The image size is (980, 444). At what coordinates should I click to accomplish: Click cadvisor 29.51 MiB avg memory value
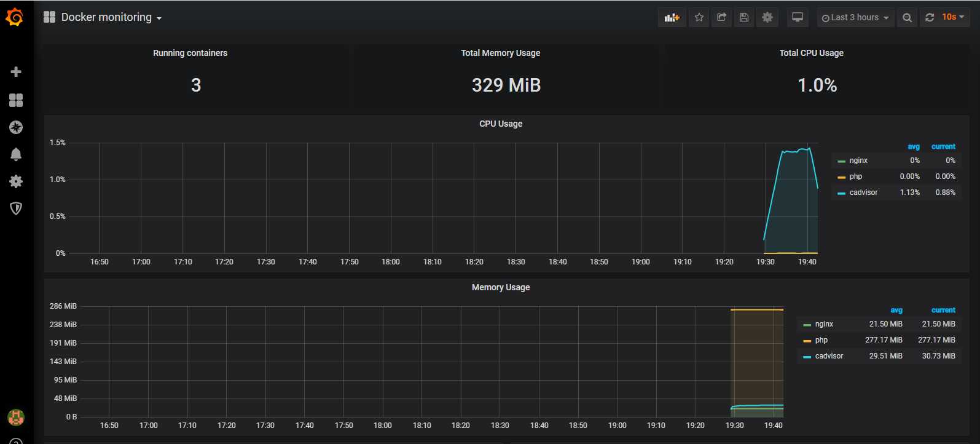tap(885, 356)
